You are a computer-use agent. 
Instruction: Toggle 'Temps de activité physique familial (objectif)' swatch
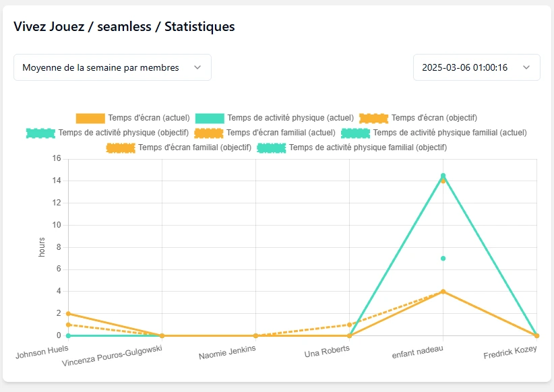(x=272, y=148)
